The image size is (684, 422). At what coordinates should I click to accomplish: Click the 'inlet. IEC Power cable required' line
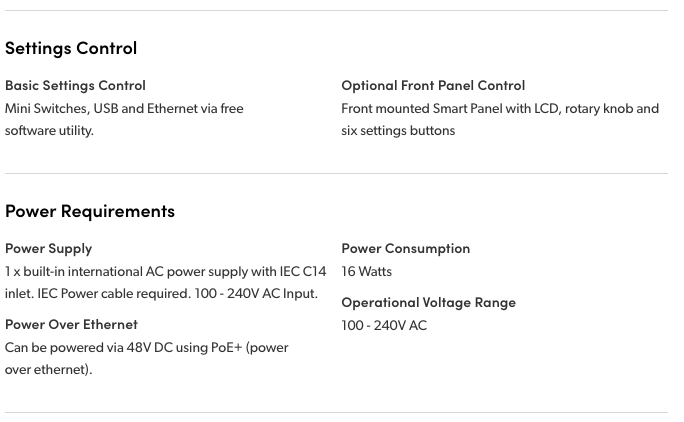(161, 293)
